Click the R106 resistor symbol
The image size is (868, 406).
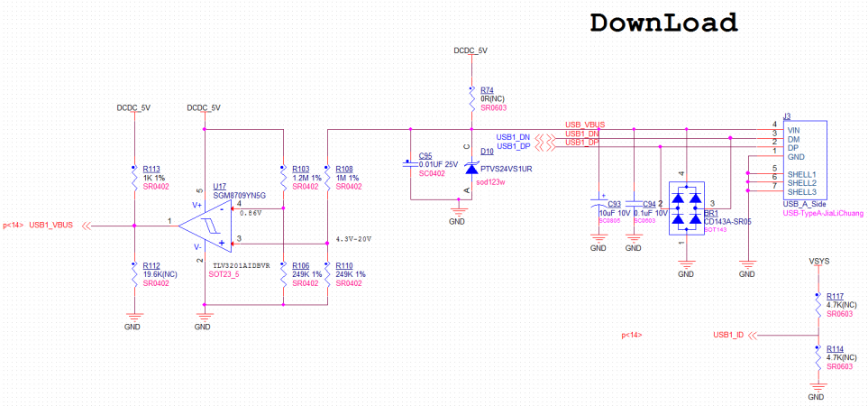[x=283, y=274]
